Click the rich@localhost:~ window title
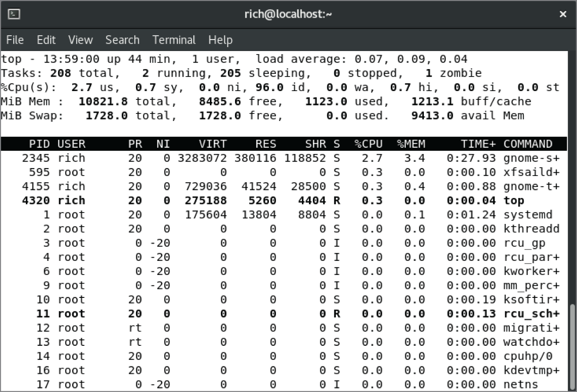This screenshot has width=577, height=392. click(x=288, y=15)
